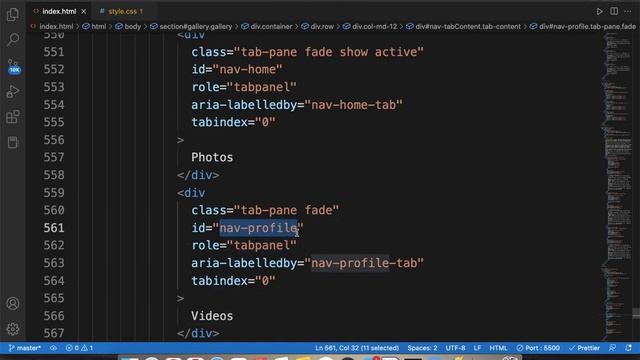The image size is (640, 360).
Task: Click line number 551 in gutter
Action: pyautogui.click(x=54, y=52)
